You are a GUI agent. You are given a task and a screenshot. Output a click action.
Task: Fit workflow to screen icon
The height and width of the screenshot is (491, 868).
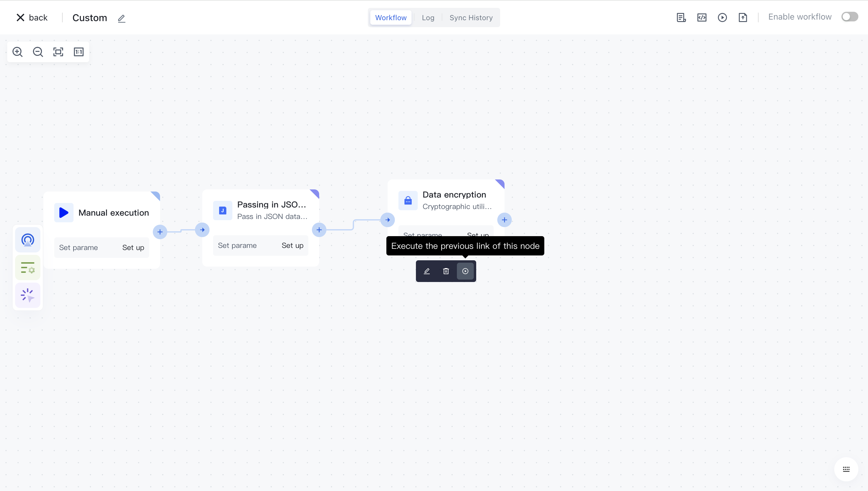pos(58,52)
